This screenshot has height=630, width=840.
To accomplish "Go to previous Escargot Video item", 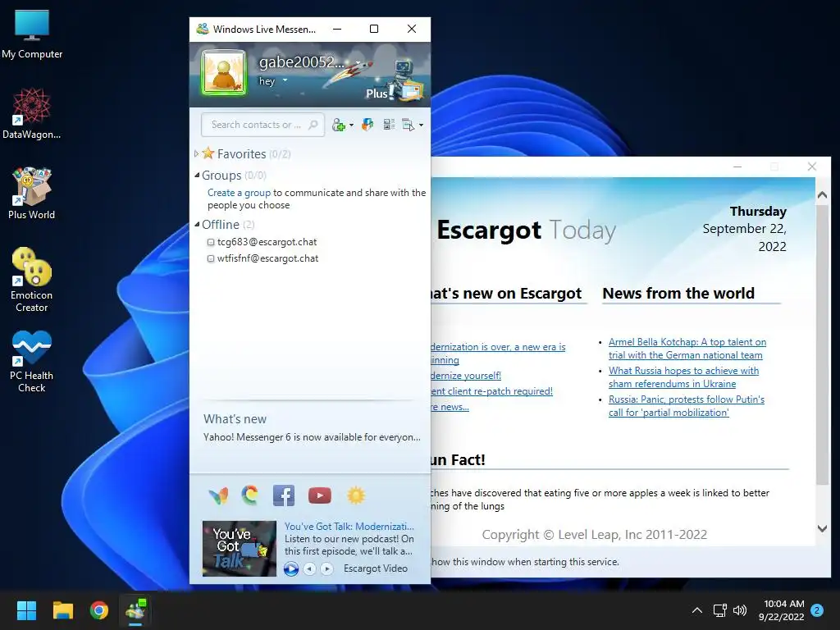I will (x=309, y=568).
